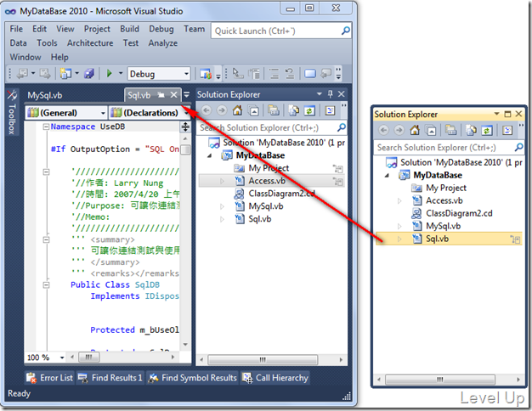The width and height of the screenshot is (532, 411).
Task: Expand Access.vb node in docked Solution Explorer
Action: point(222,181)
